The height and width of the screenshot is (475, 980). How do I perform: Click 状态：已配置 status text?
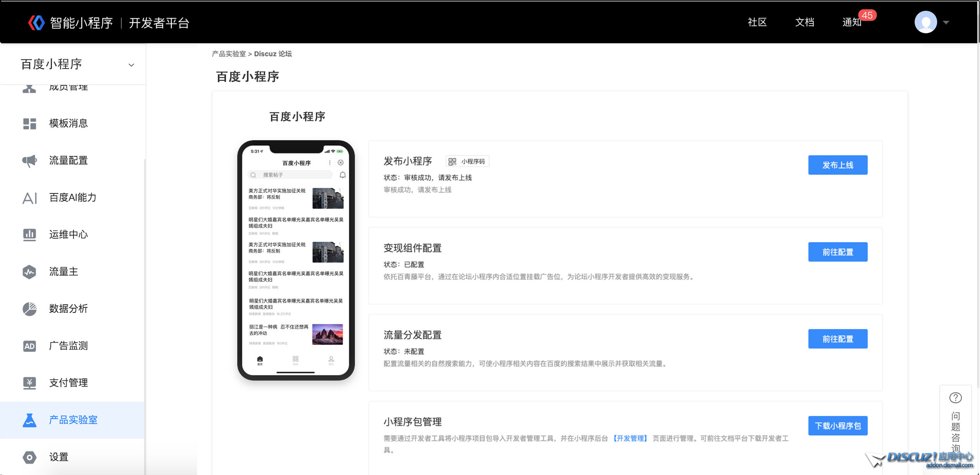404,265
